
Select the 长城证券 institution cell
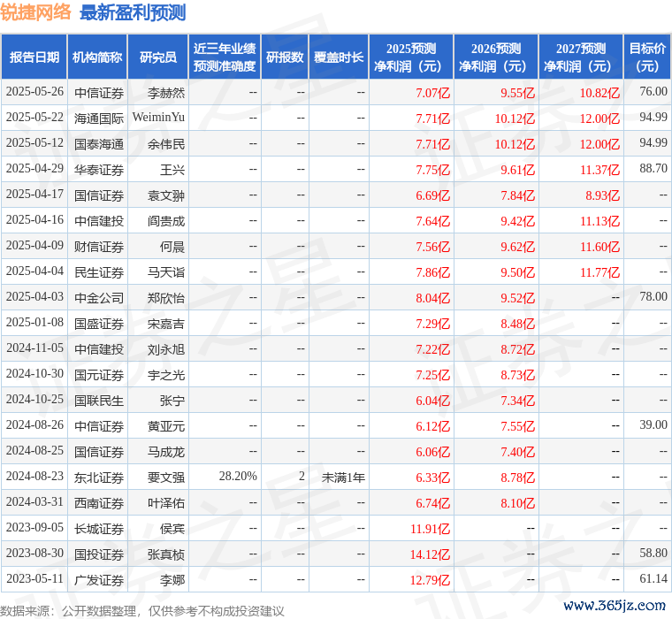[99, 529]
